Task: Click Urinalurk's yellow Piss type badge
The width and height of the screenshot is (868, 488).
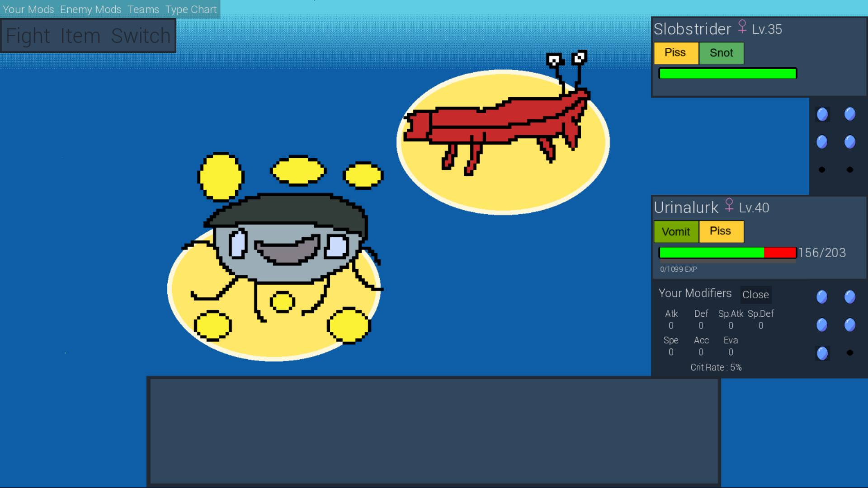Action: [x=721, y=231]
